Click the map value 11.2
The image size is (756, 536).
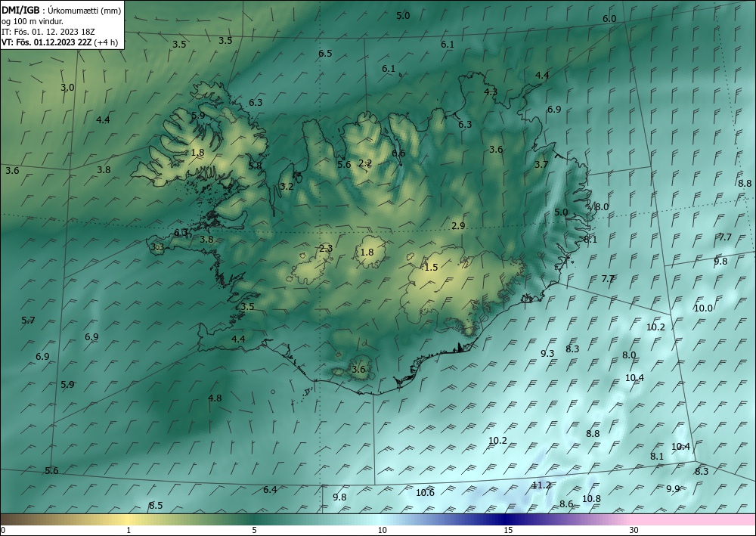(x=541, y=485)
